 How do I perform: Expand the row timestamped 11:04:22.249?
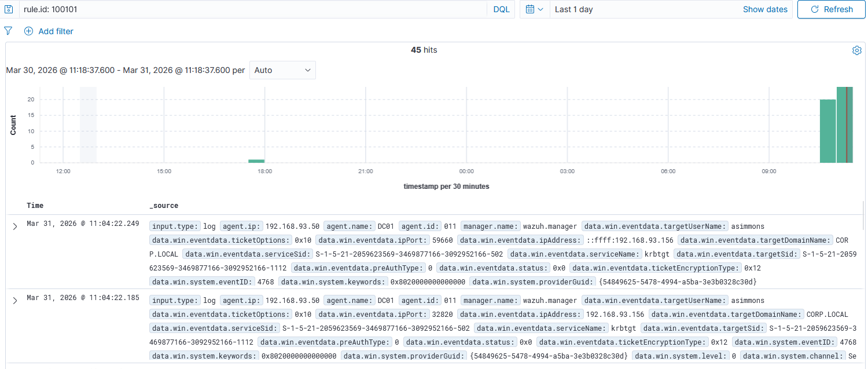point(15,226)
